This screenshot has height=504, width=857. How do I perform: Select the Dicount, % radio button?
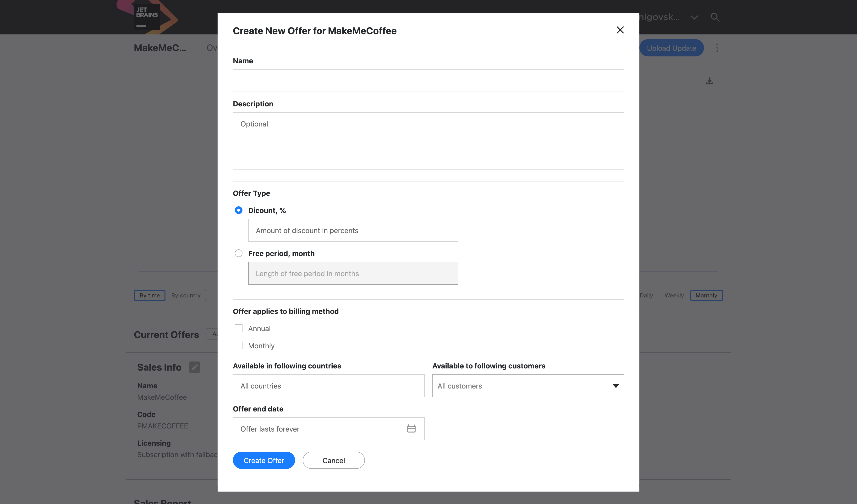239,210
